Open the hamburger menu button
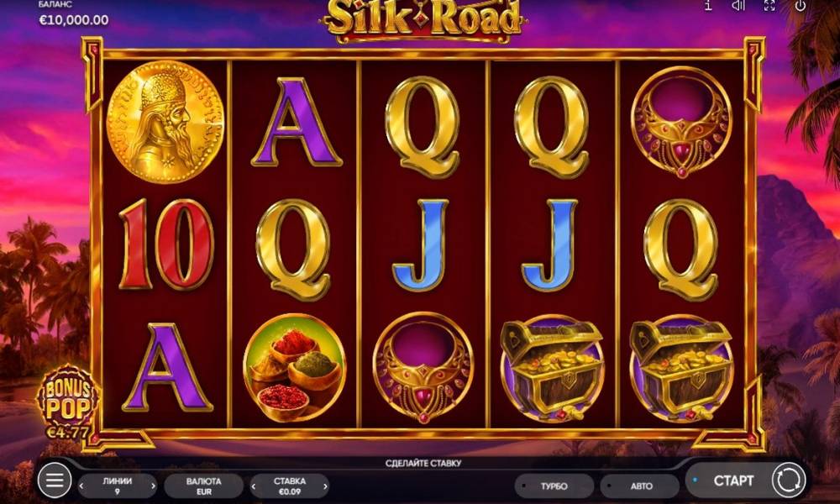The image size is (840, 504). click(x=54, y=480)
